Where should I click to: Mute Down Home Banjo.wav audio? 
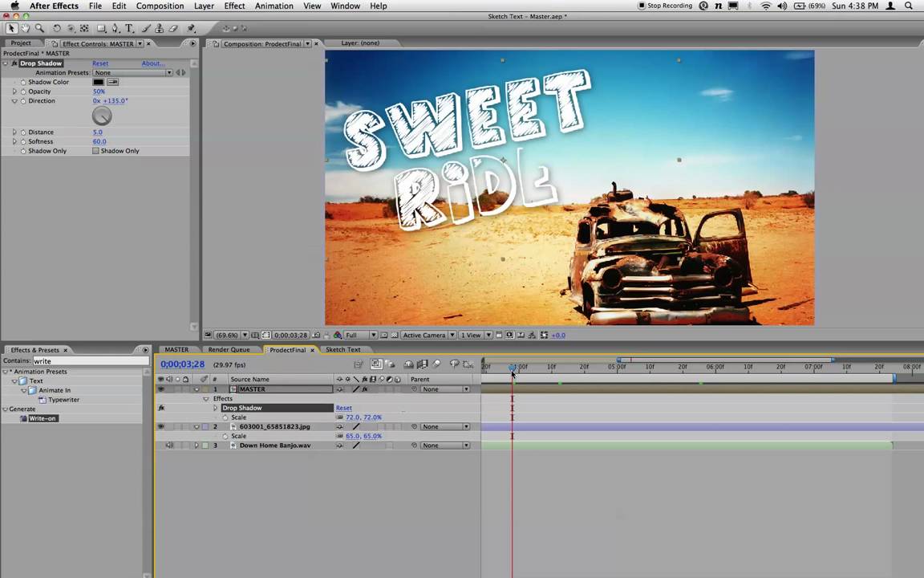(169, 446)
